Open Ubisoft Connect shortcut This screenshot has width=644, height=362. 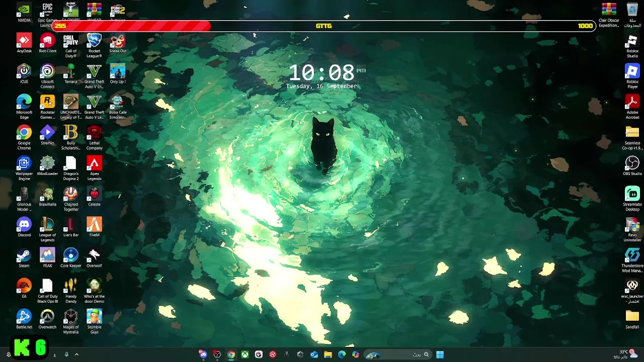coord(47,76)
